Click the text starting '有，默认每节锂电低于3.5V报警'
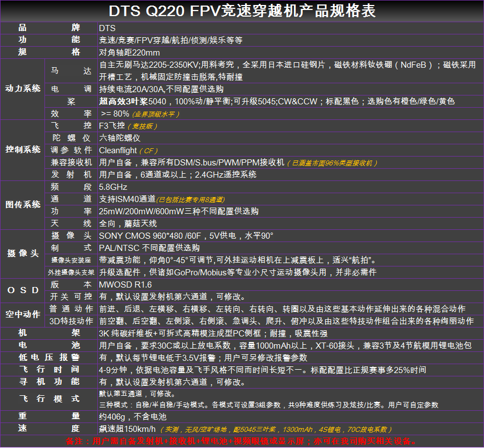The width and height of the screenshot is (484, 448). tap(203, 358)
